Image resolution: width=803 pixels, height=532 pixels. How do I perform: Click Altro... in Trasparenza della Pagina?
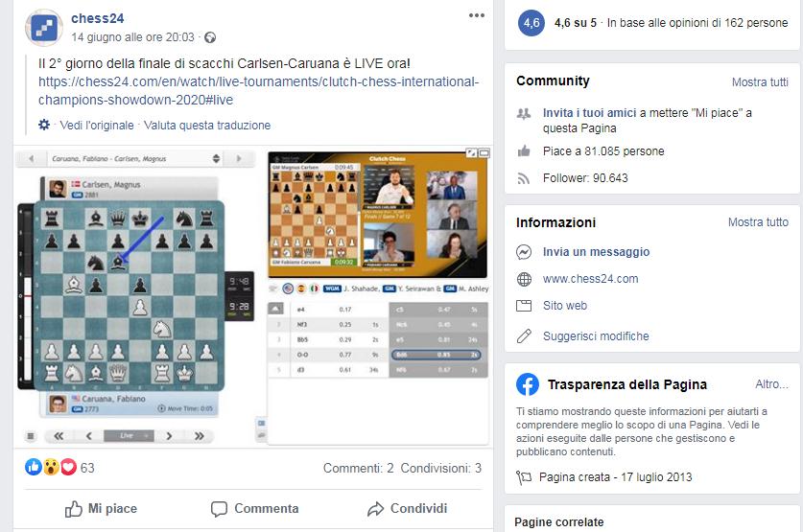tap(771, 384)
